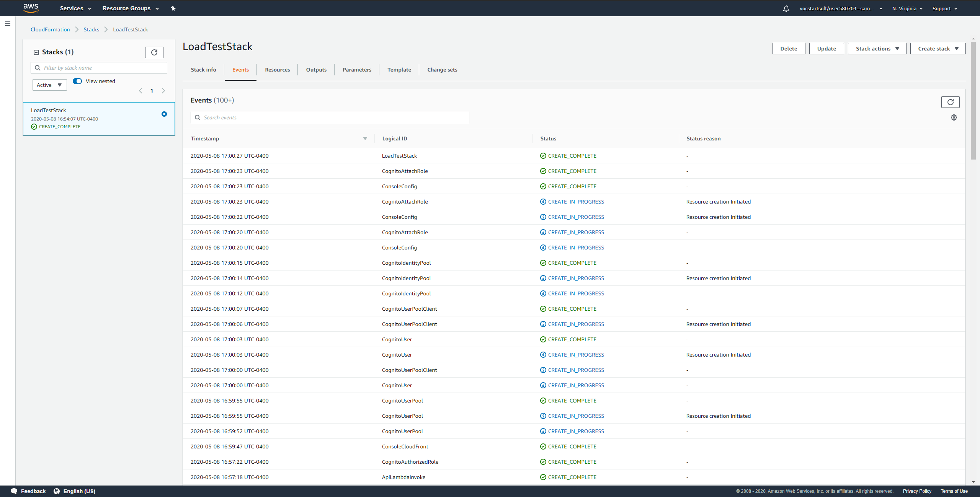The width and height of the screenshot is (980, 497).
Task: Open the AWS home logo
Action: [31, 8]
